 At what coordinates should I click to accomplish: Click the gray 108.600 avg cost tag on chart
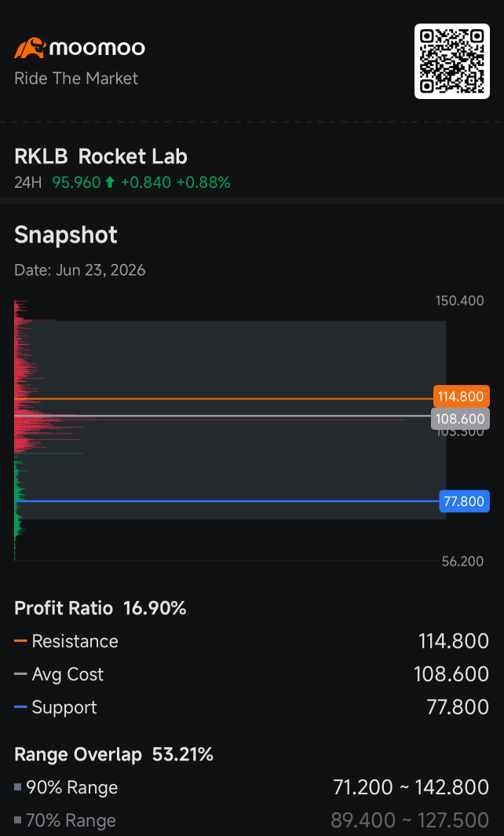click(460, 419)
